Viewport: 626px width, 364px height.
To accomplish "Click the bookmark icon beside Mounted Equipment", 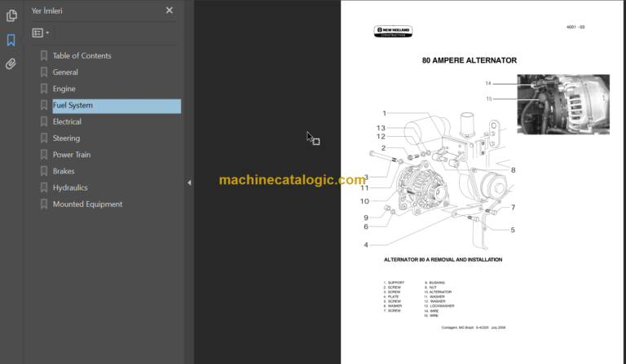I will (x=44, y=204).
